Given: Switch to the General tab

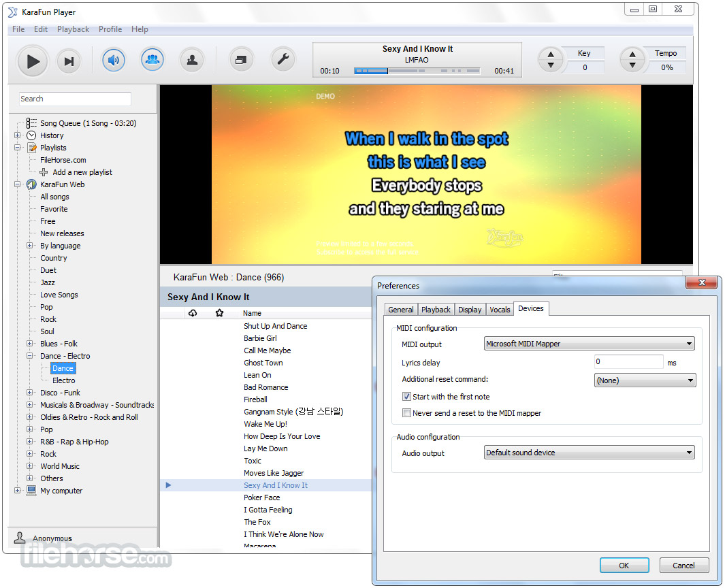Looking at the screenshot, I should tap(401, 310).
